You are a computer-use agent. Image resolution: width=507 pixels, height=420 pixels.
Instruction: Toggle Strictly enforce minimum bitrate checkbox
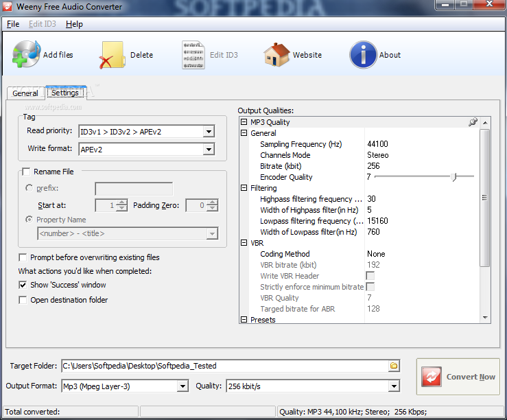(x=370, y=287)
